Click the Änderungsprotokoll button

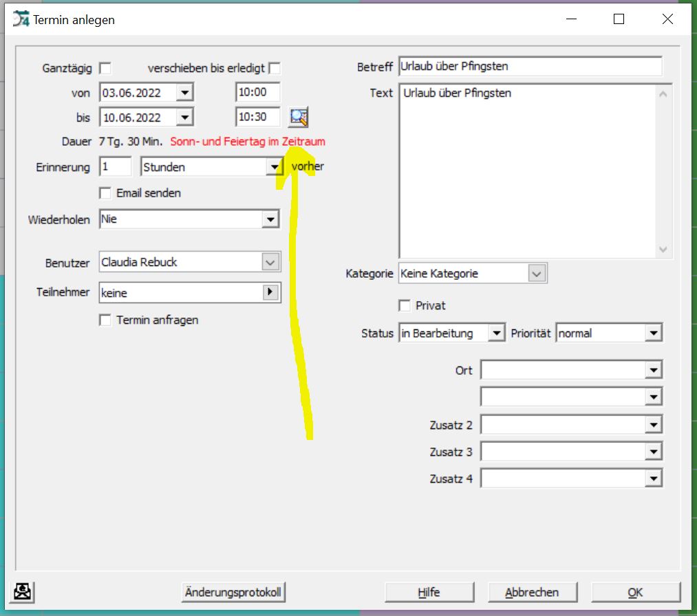pyautogui.click(x=233, y=592)
